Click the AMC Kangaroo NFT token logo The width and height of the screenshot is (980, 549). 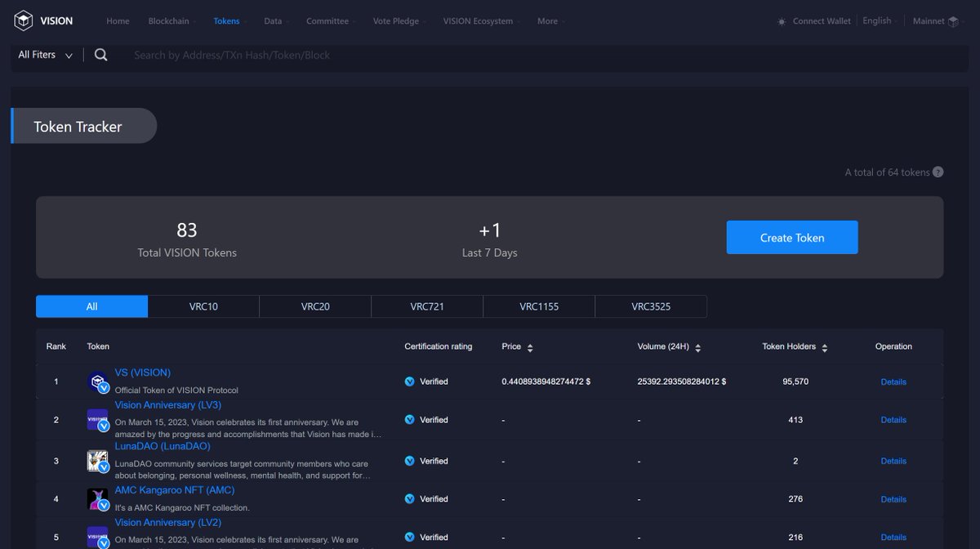click(x=98, y=499)
